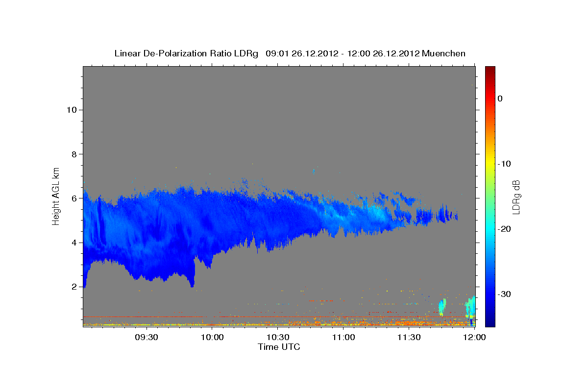
Task: Click the dark red top of colorbar
Action: (490, 70)
